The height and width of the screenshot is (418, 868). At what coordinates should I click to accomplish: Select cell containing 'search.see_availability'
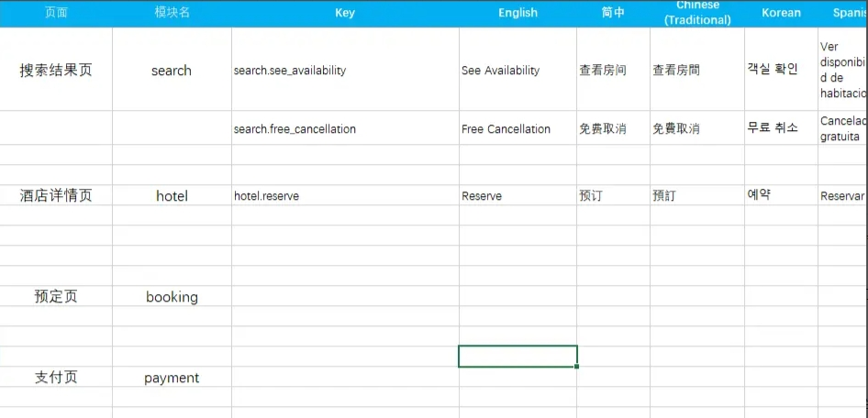coord(344,71)
